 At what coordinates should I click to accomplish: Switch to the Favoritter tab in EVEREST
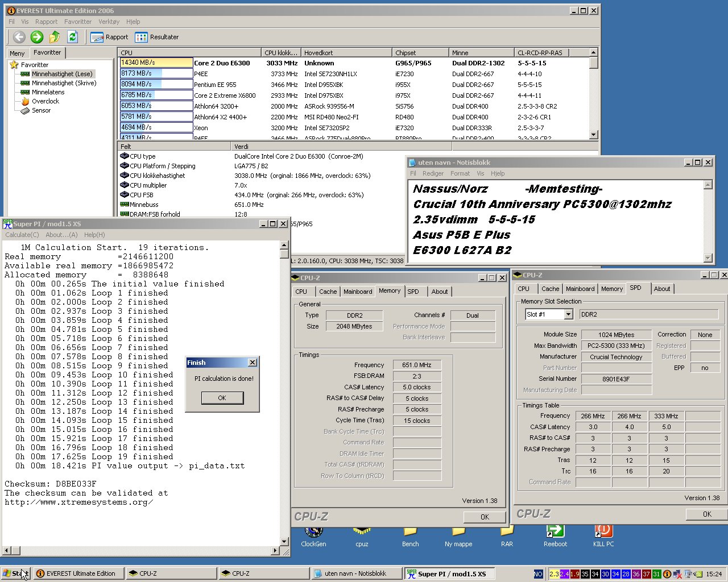pos(47,52)
